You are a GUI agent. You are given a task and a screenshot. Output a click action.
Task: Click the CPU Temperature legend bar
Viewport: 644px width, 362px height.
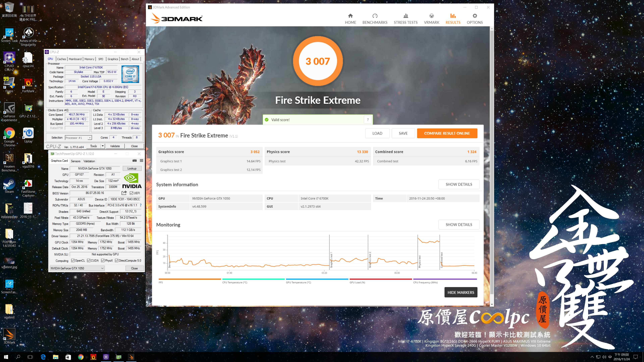pos(254,279)
